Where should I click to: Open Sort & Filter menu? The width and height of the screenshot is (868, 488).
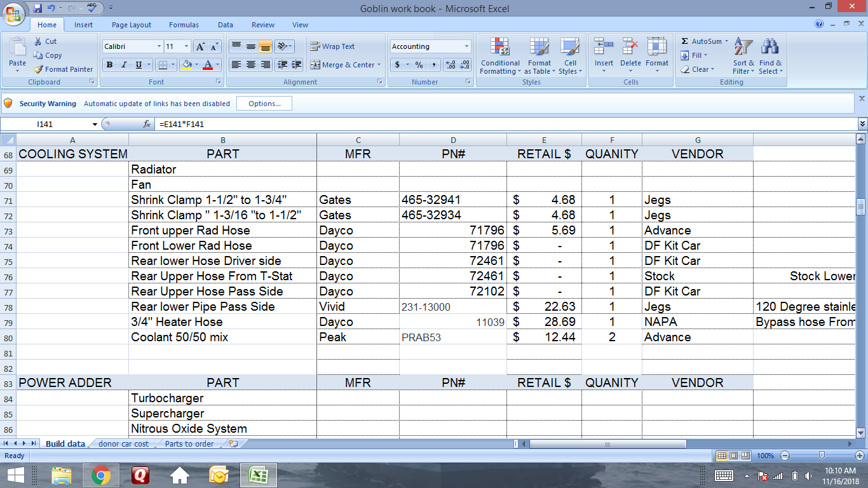click(743, 56)
